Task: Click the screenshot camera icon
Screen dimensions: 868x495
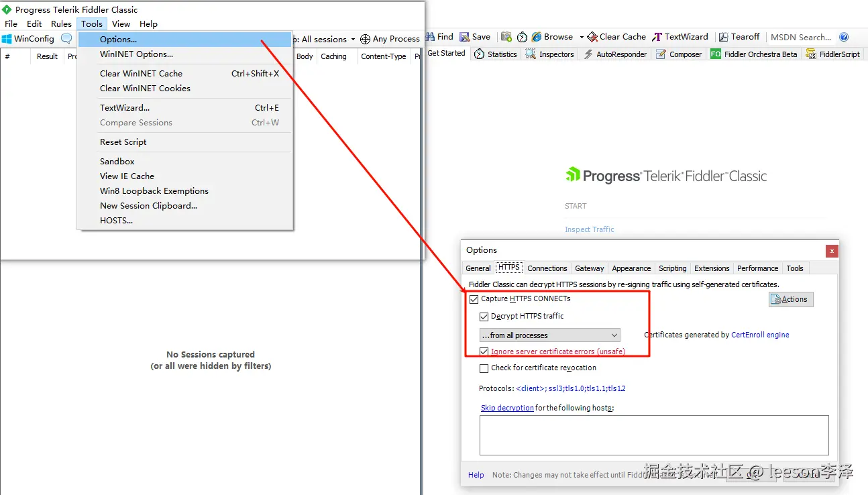Action: [x=506, y=37]
